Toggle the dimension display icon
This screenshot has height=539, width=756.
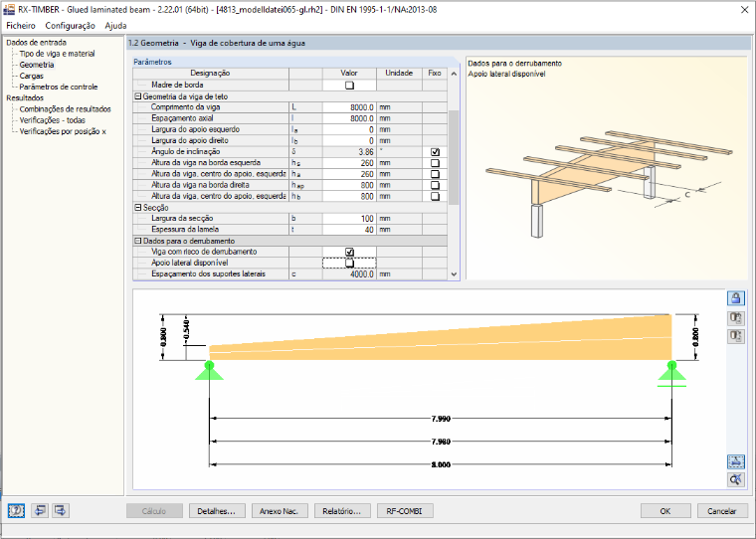[735, 461]
